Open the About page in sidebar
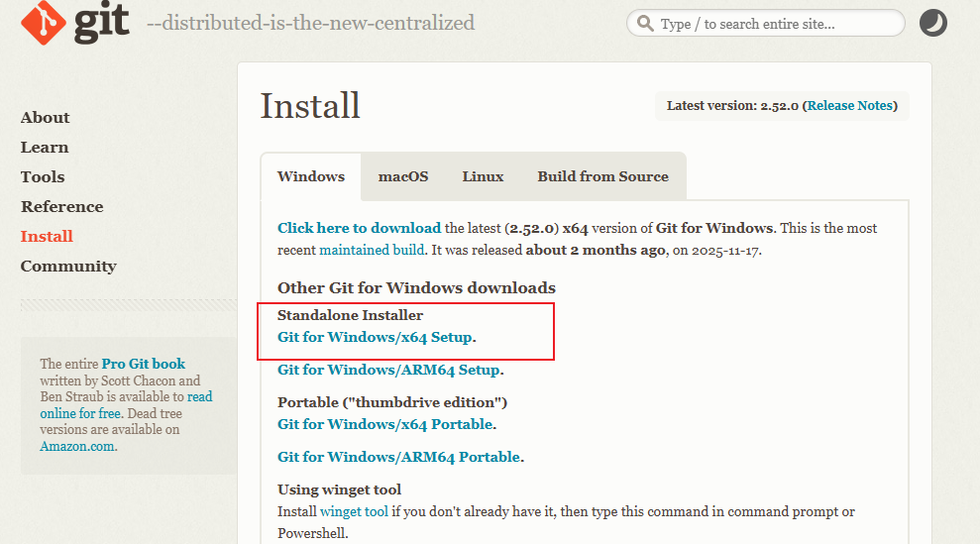980x544 pixels. click(x=45, y=118)
